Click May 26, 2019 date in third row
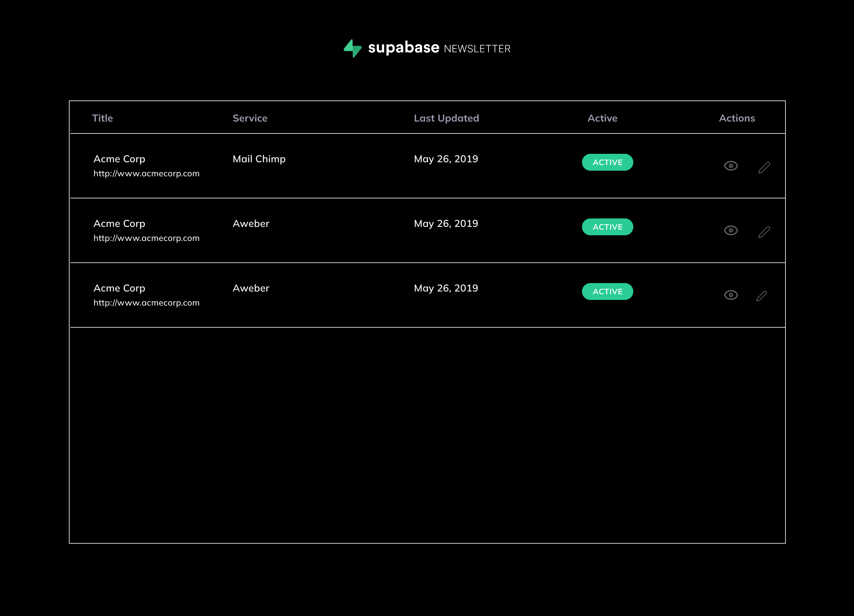 [x=446, y=289]
